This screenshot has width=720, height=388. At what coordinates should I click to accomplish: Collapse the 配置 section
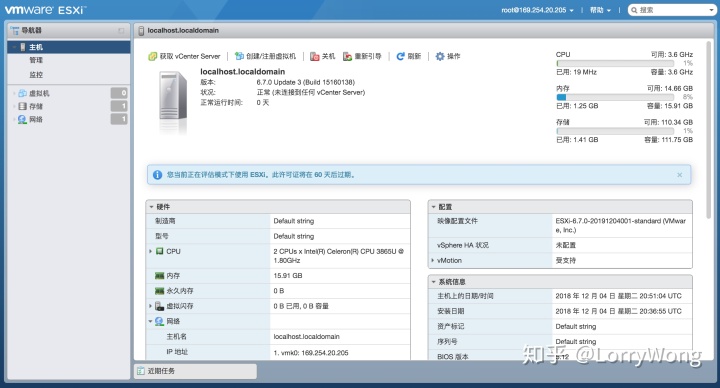[433, 207]
